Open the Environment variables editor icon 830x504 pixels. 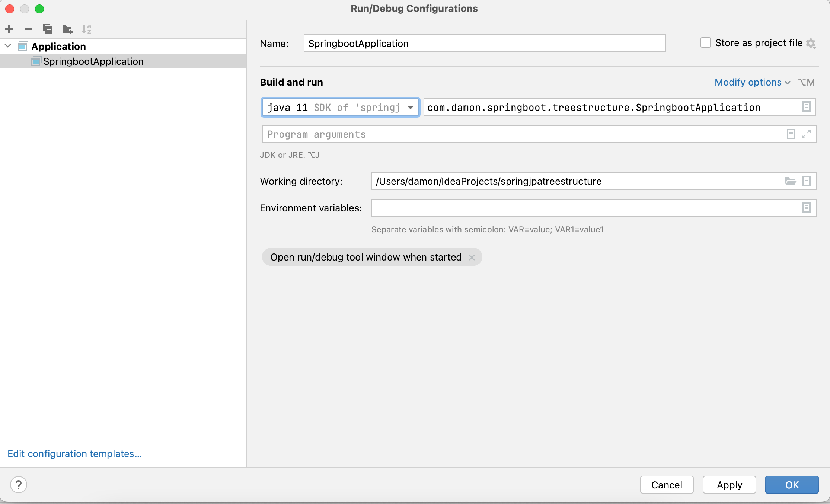(806, 208)
